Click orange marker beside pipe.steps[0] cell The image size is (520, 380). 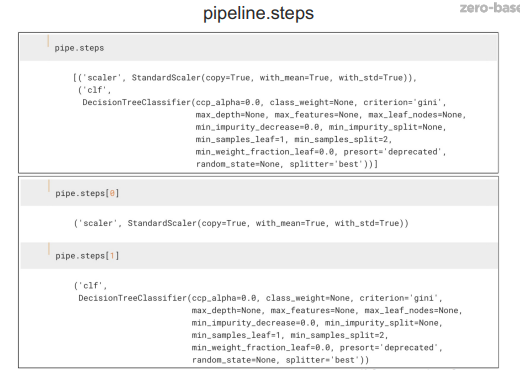(x=49, y=186)
